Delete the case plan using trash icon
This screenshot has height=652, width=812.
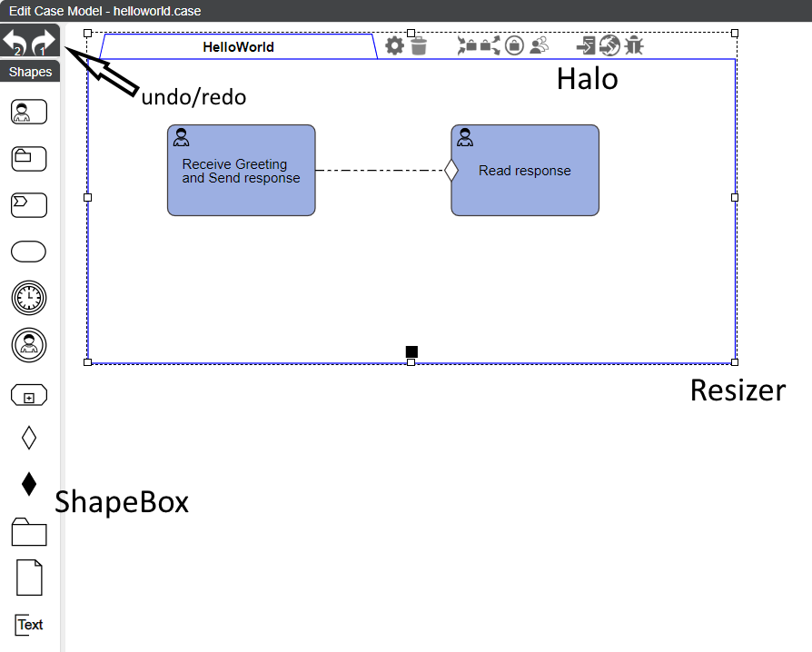coord(419,45)
